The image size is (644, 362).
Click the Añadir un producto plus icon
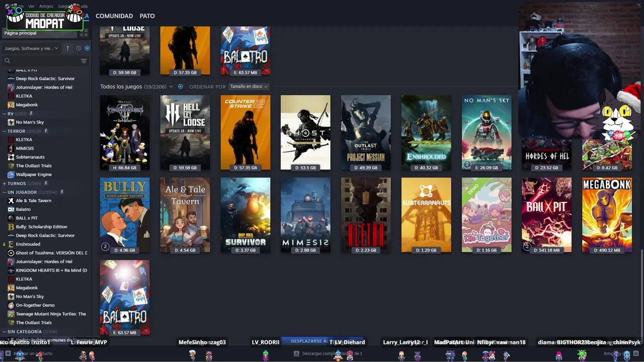tap(8, 353)
